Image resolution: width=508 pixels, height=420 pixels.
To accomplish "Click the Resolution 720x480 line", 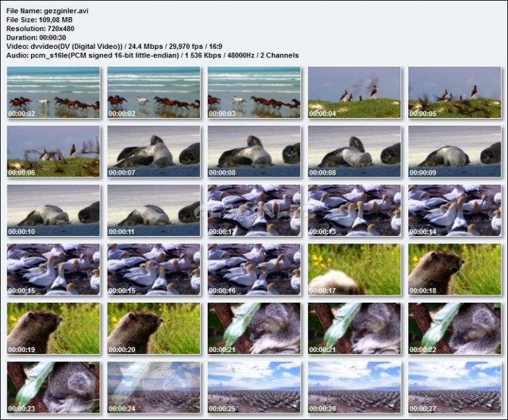I will [40, 28].
